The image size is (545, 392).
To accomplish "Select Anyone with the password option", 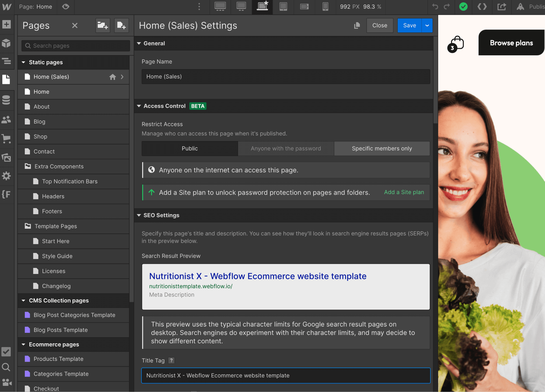I will (286, 148).
